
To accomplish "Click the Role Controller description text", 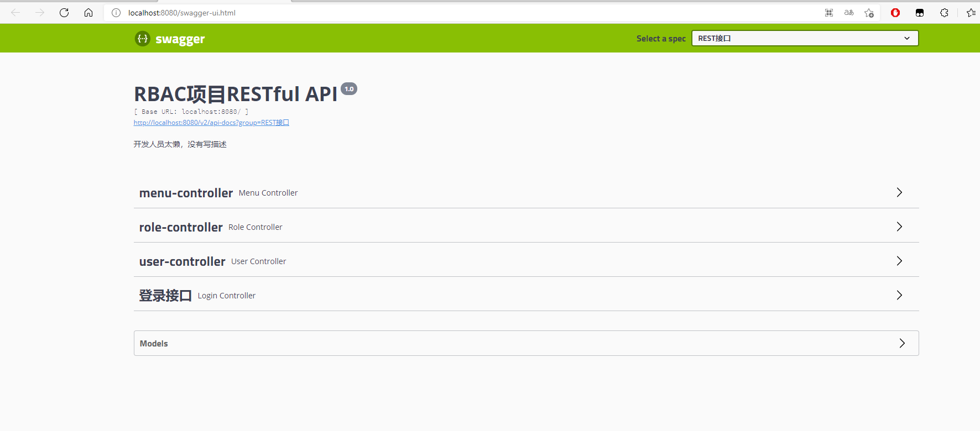I will (x=256, y=227).
